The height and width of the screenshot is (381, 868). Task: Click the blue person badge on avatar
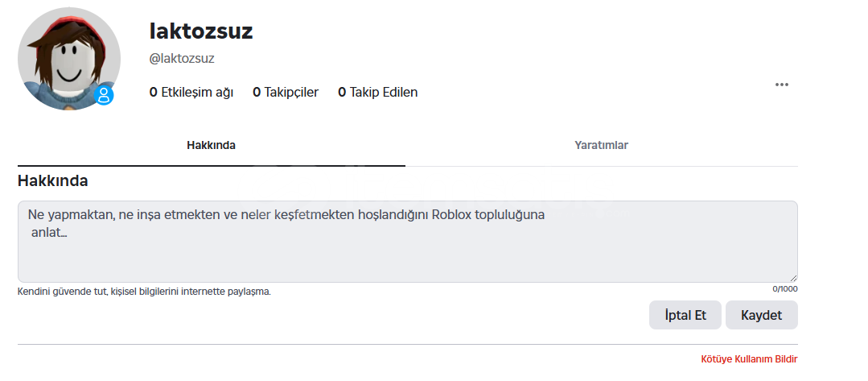pos(104,95)
